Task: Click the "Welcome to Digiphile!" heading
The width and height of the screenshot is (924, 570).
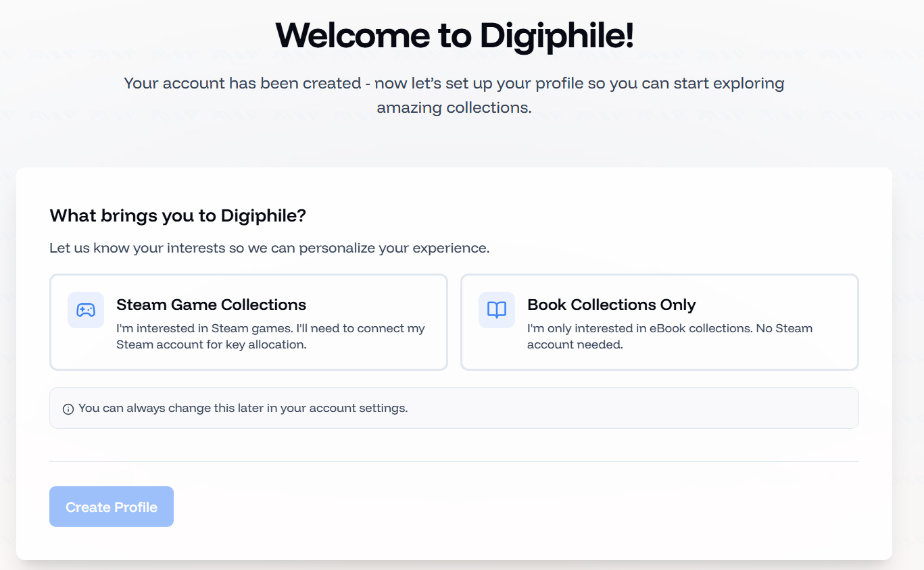Action: [454, 34]
